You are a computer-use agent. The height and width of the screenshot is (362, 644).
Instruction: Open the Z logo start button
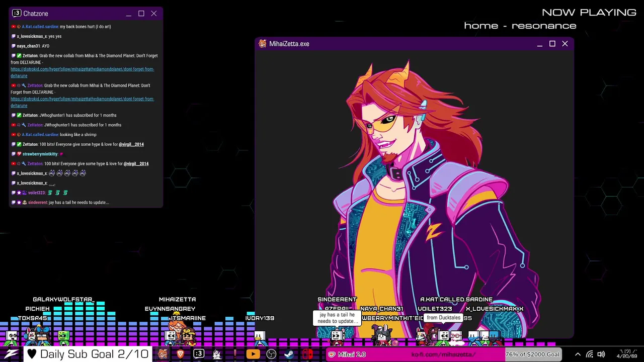click(12, 354)
